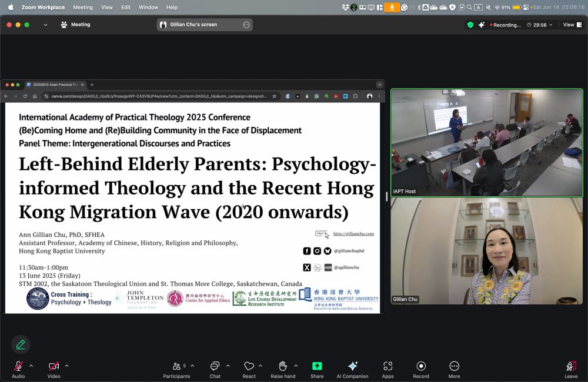Image resolution: width=588 pixels, height=382 pixels.
Task: Click the shared browser back arrow
Action: [6, 96]
